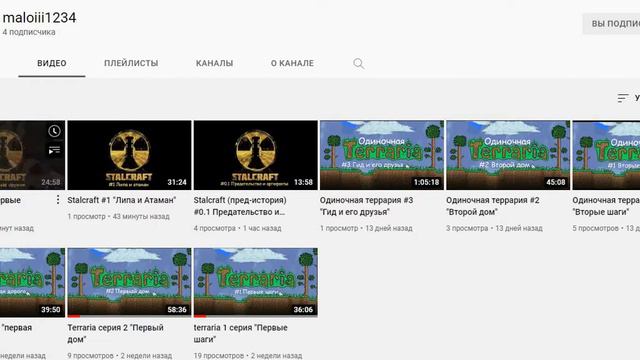Click title Stalcraft (пред-история) #0.1 Предательство
The image size is (640, 360).
click(240, 206)
